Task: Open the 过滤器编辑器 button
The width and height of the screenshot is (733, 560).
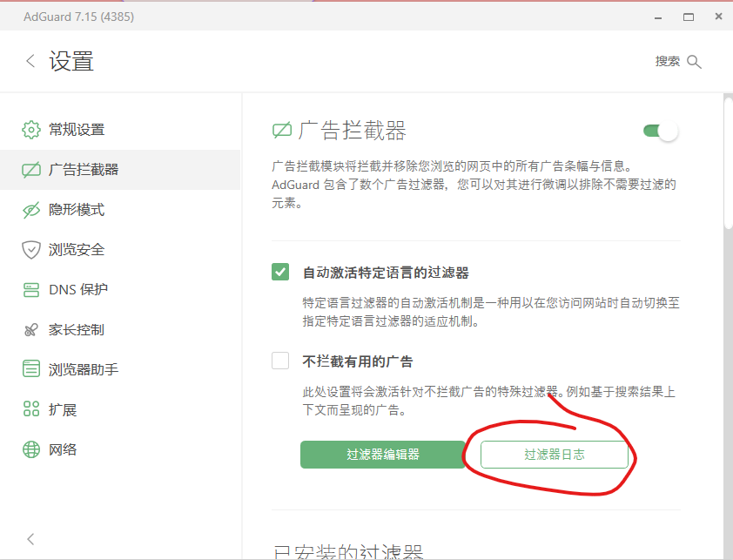Action: 383,455
